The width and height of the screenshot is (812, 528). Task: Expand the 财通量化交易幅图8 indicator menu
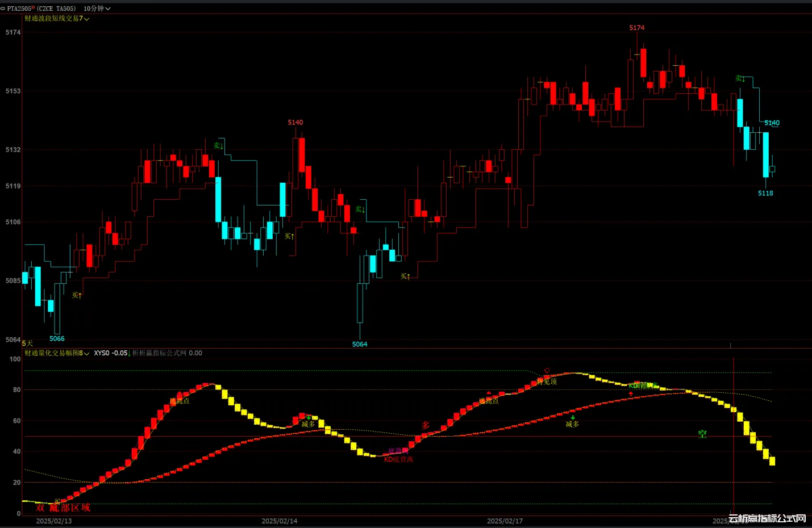tap(57, 353)
